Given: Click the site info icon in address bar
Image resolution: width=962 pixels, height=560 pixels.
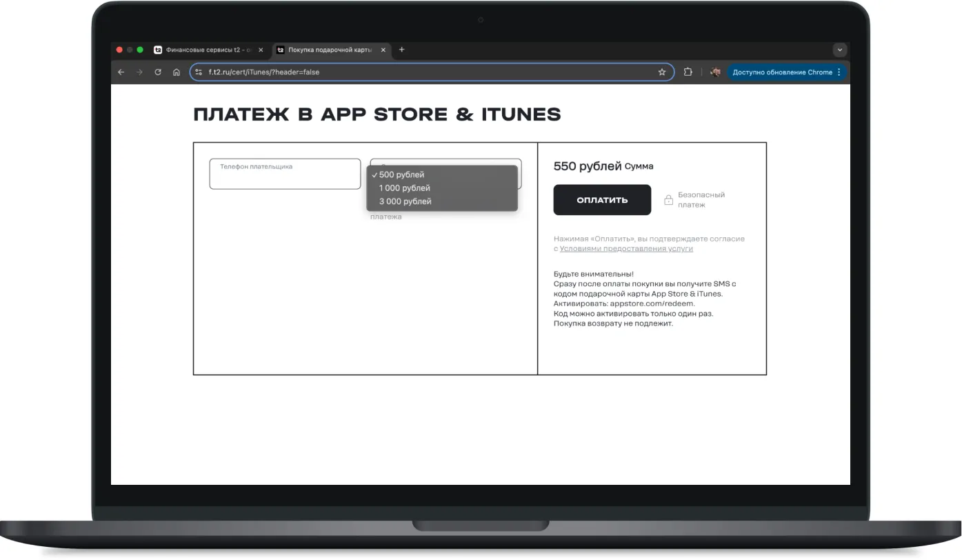Looking at the screenshot, I should [199, 72].
